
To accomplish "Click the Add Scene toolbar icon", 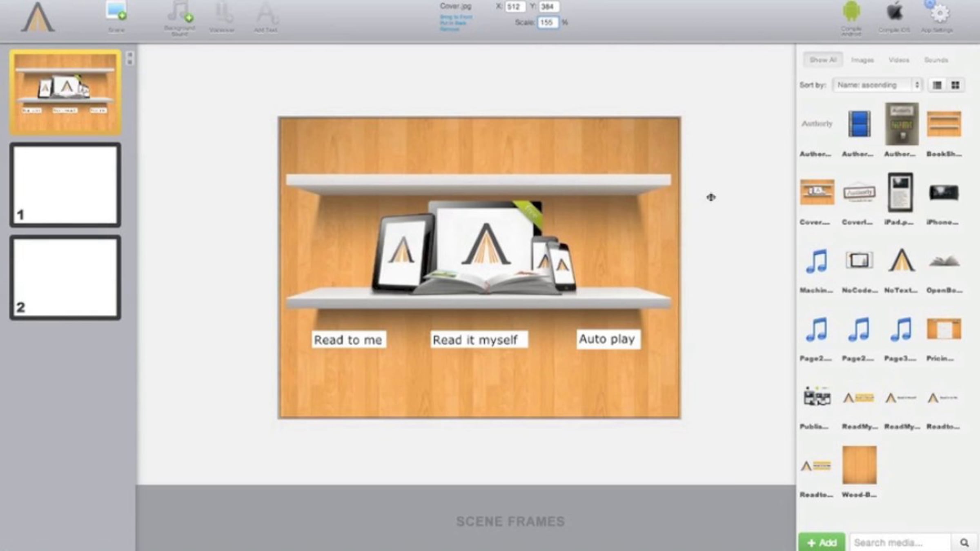I will click(x=116, y=12).
